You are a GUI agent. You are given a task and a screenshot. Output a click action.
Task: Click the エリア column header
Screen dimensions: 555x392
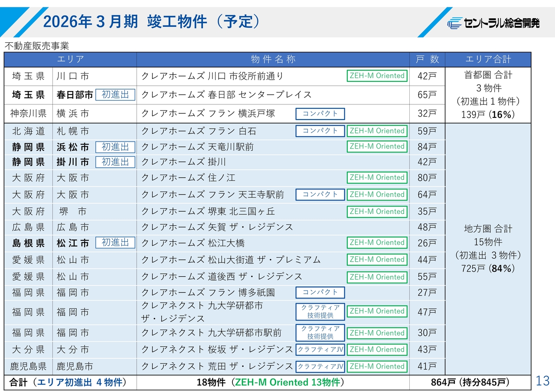click(x=70, y=59)
